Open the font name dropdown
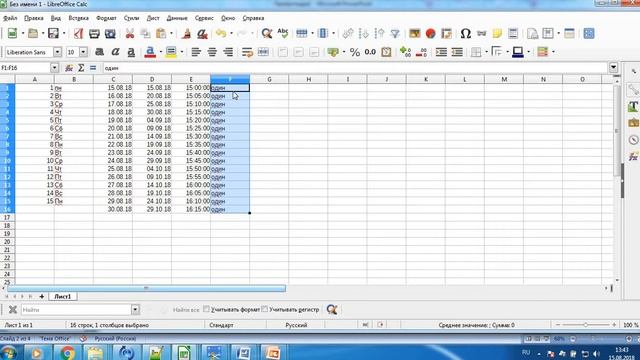The image size is (640, 360). pyautogui.click(x=58, y=52)
